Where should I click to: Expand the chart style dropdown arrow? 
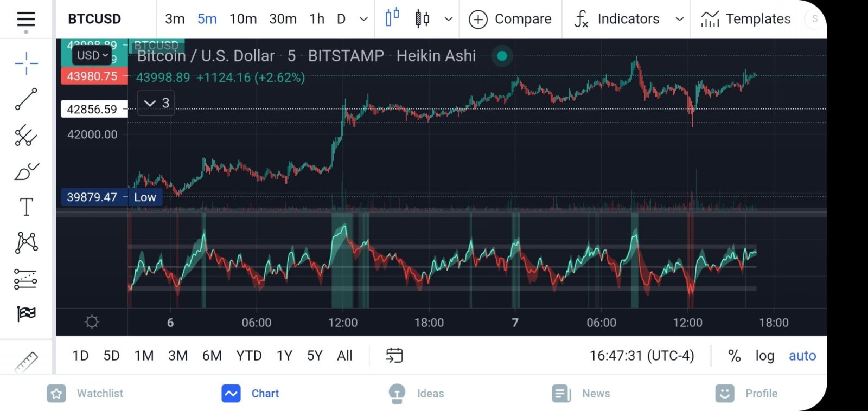(x=448, y=20)
